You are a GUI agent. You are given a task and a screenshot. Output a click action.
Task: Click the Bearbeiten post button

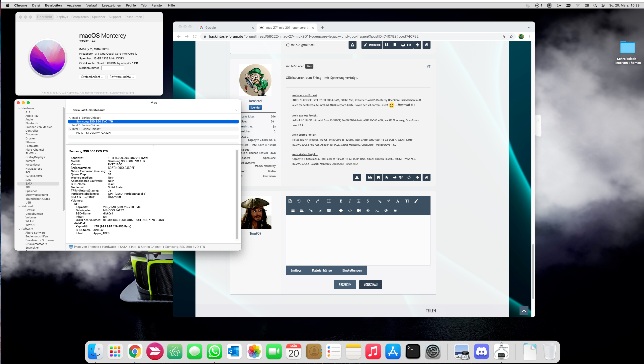click(372, 45)
